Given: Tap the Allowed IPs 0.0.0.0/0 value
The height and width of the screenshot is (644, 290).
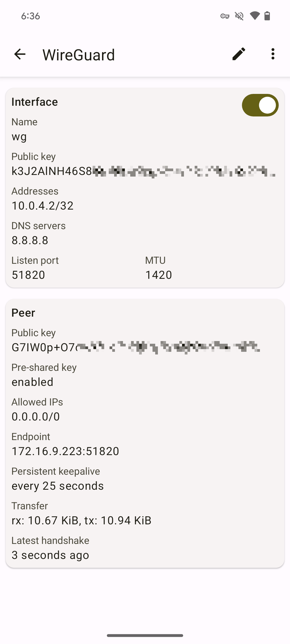Looking at the screenshot, I should [x=35, y=417].
